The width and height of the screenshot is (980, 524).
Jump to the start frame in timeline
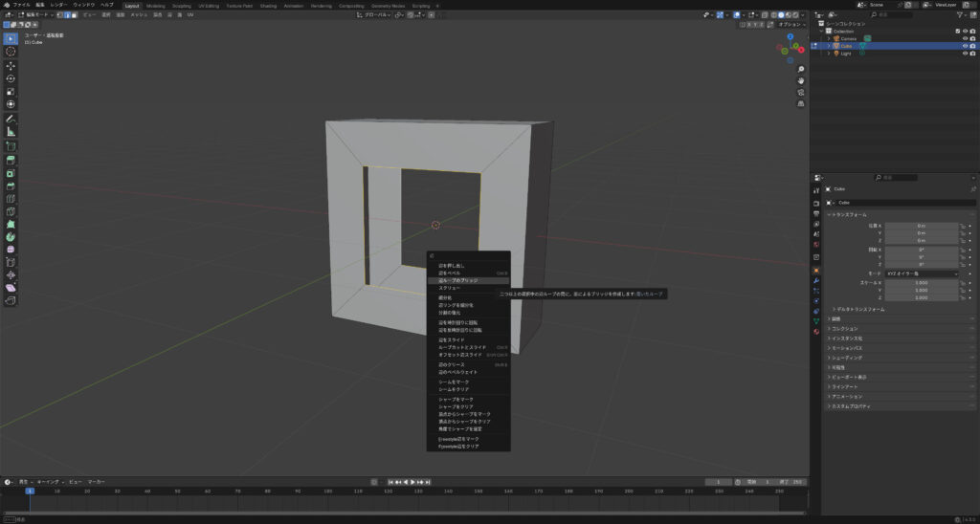[x=390, y=482]
